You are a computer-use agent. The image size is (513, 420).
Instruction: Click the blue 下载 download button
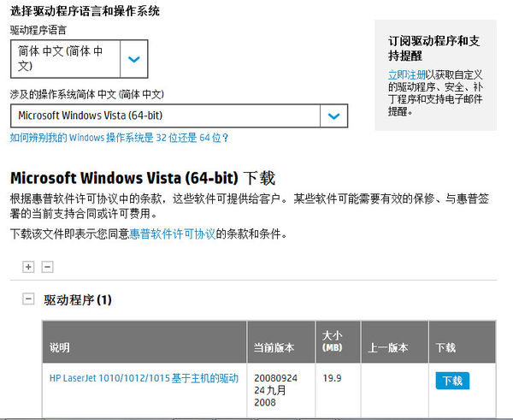(x=452, y=381)
